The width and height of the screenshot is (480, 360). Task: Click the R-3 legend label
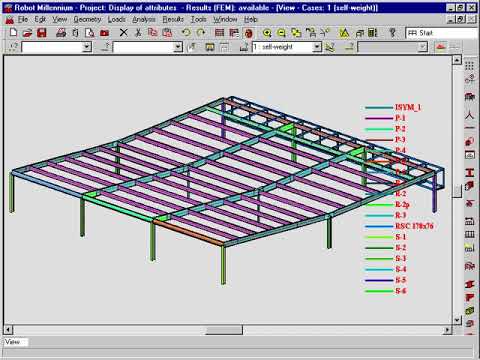401,215
